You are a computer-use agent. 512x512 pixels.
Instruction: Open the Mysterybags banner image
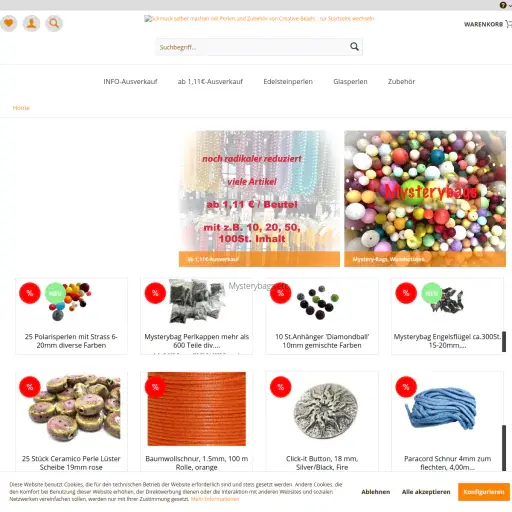point(425,199)
